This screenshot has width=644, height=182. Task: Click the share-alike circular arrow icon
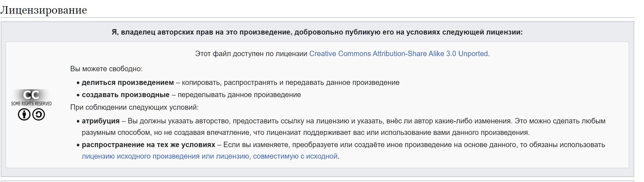38,115
